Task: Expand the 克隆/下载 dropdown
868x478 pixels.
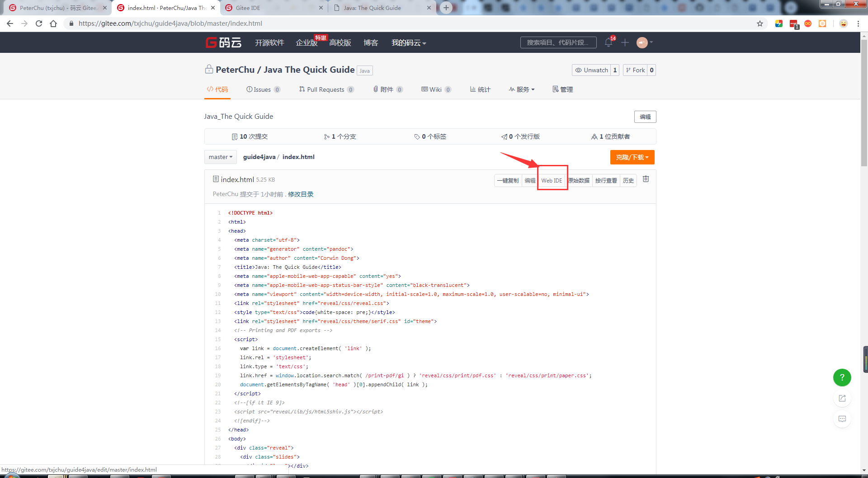Action: (632, 157)
